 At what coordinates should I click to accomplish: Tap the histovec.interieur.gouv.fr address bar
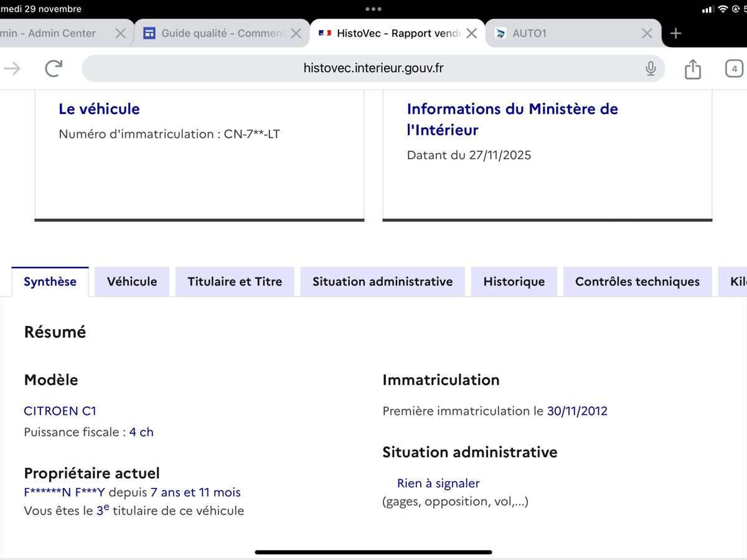[374, 68]
